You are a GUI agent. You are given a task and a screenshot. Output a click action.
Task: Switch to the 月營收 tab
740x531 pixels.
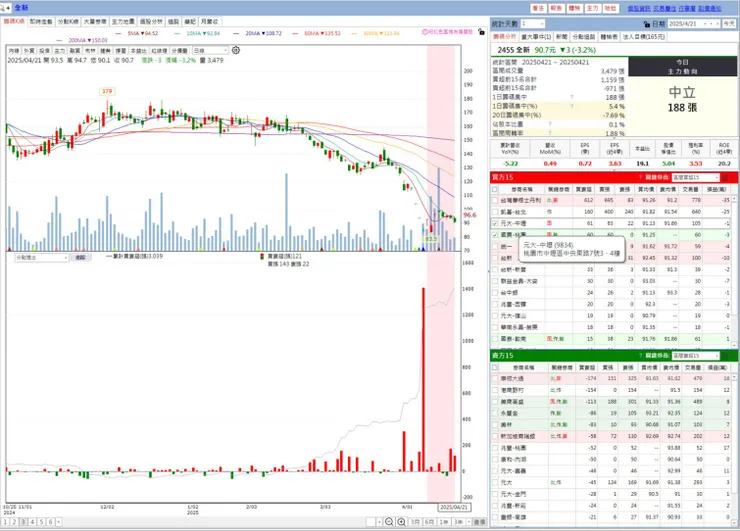210,22
